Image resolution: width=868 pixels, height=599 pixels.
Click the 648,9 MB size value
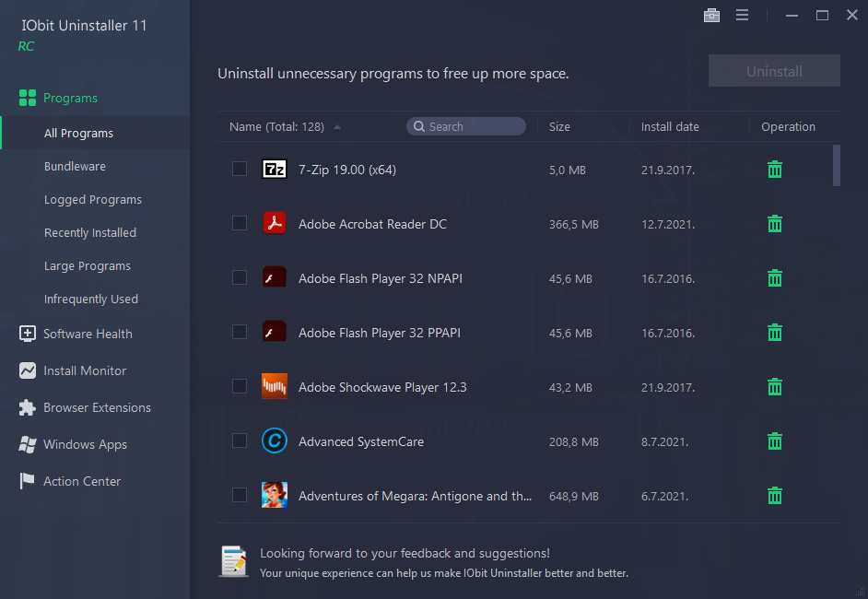coord(573,496)
